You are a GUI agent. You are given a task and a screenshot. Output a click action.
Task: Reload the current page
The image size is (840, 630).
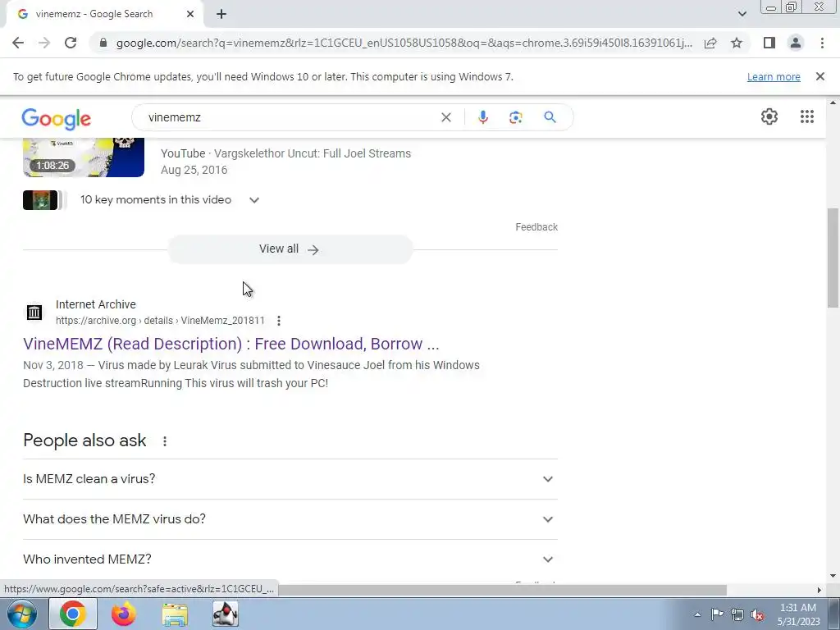pos(71,43)
